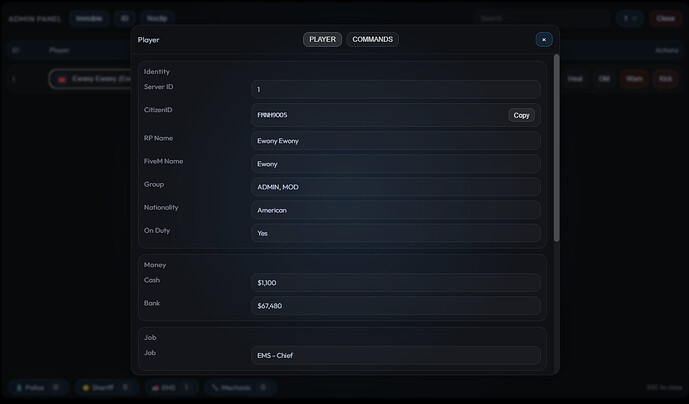Select the Sheriff job counter chip
Image resolution: width=689 pixels, height=404 pixels.
(x=106, y=387)
